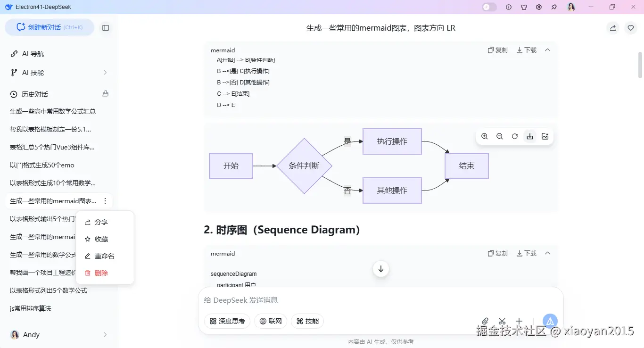
Task: Attach a file to the message
Action: [x=485, y=321]
